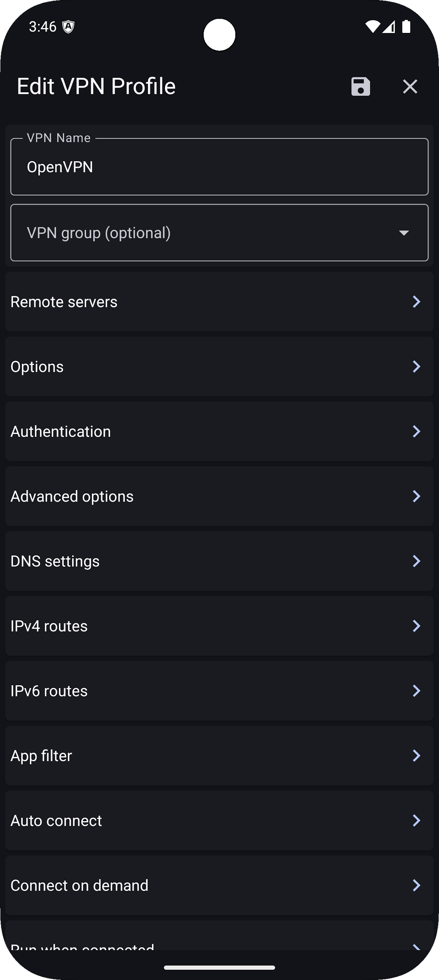Viewport: 439px width, 980px height.
Task: Tap the AdGuard shield status bar icon
Action: 68,27
